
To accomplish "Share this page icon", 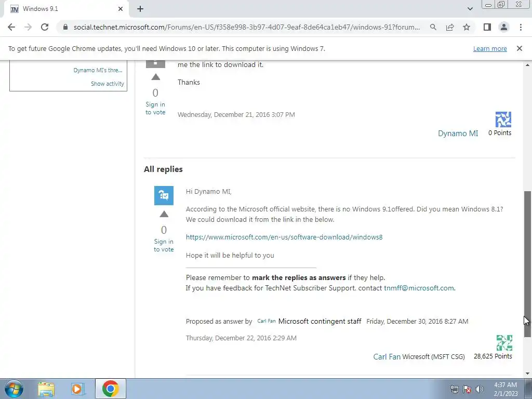I will coord(450,27).
